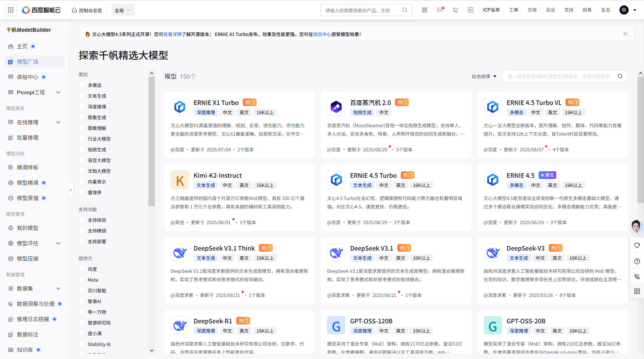Image resolution: width=644 pixels, height=359 pixels.
Task: Click the 查看详情 link in banner
Action: tap(172, 34)
